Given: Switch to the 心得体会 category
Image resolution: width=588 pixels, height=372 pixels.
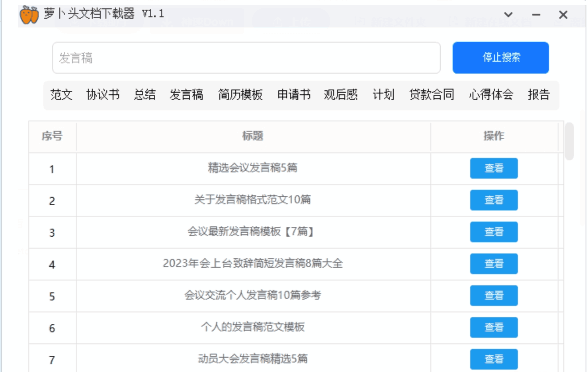Looking at the screenshot, I should [x=491, y=95].
